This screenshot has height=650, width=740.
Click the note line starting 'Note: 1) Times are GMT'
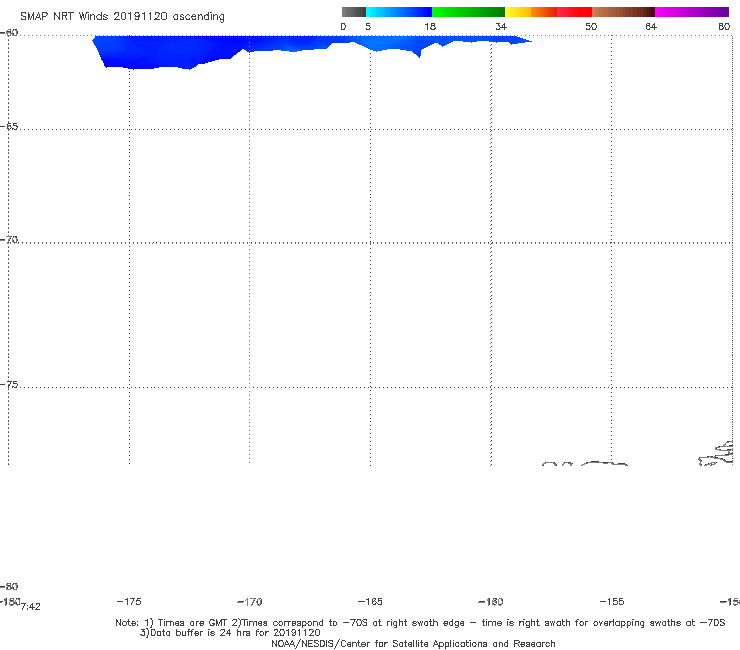pos(420,623)
